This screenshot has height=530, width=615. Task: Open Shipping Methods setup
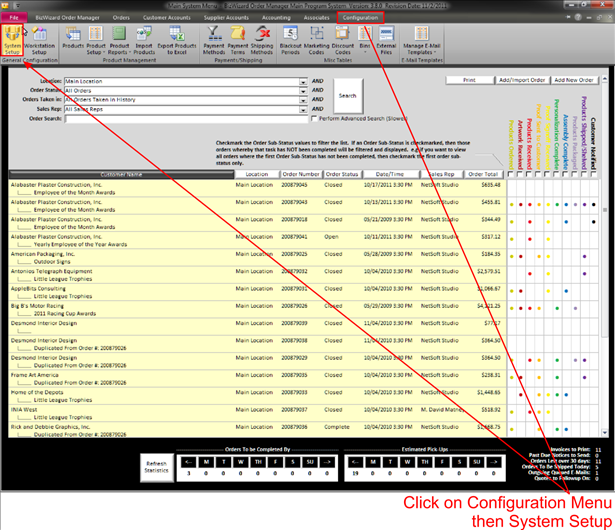tap(262, 44)
